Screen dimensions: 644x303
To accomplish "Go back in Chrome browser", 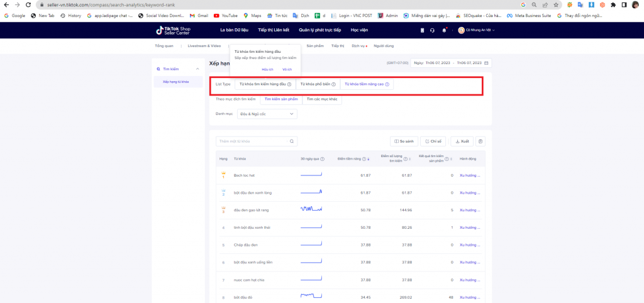I will coord(6,5).
